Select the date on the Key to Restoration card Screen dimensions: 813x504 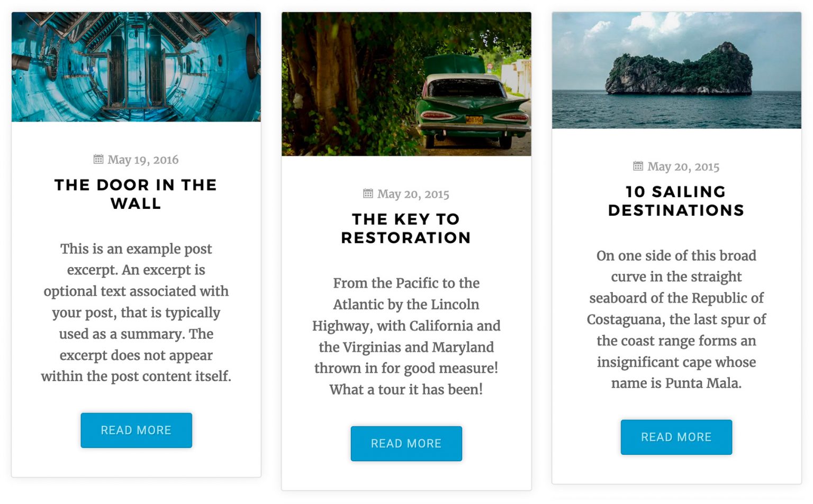413,194
